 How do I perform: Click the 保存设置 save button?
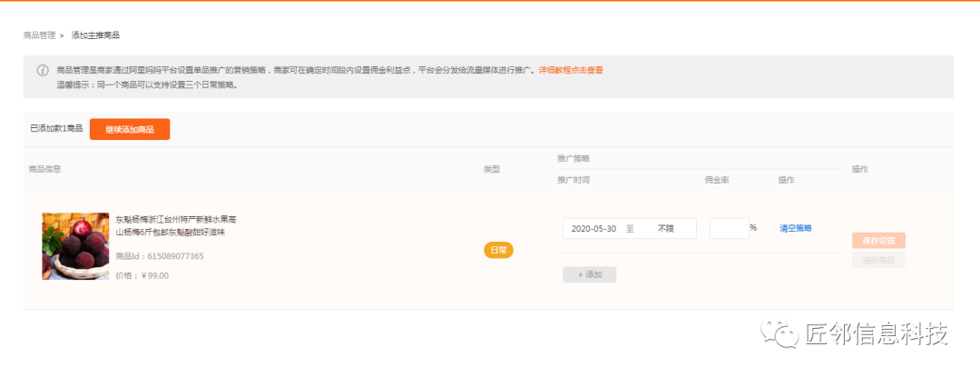[878, 241]
